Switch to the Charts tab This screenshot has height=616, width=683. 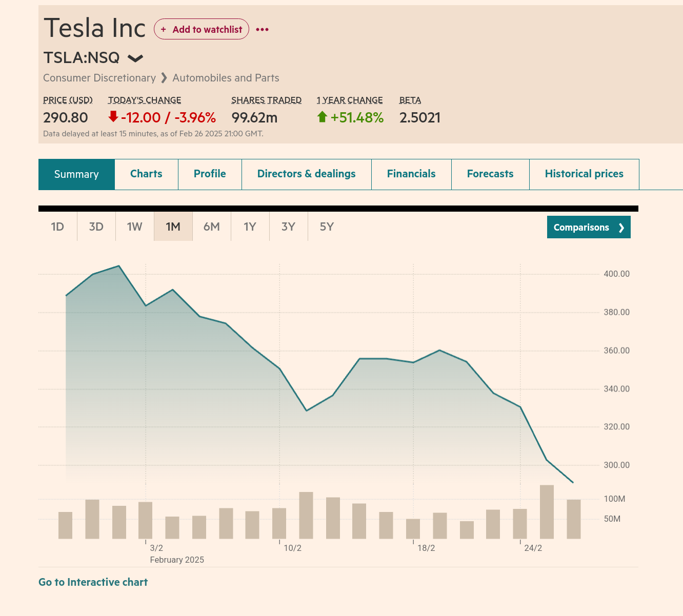(146, 174)
